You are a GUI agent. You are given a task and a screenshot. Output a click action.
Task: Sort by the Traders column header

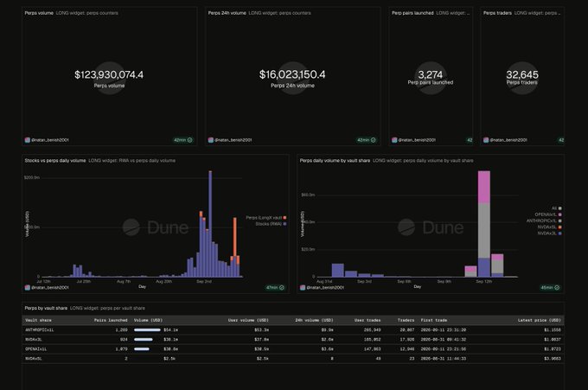click(x=406, y=320)
